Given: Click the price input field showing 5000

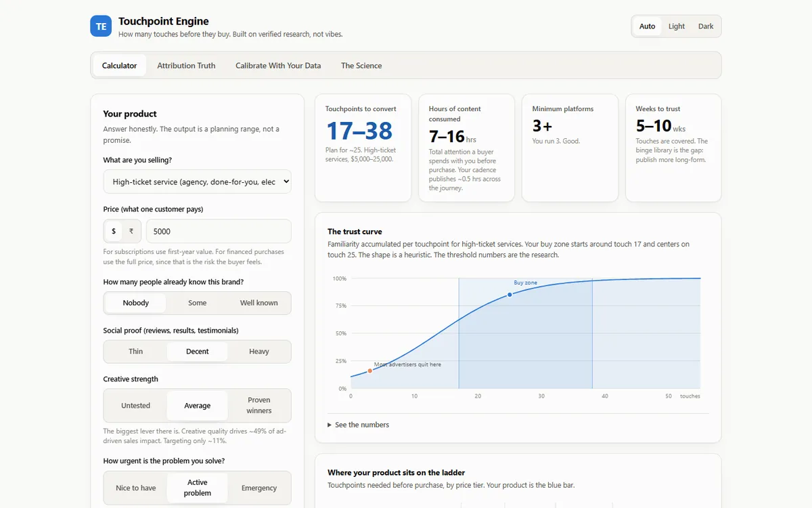Looking at the screenshot, I should (x=219, y=231).
